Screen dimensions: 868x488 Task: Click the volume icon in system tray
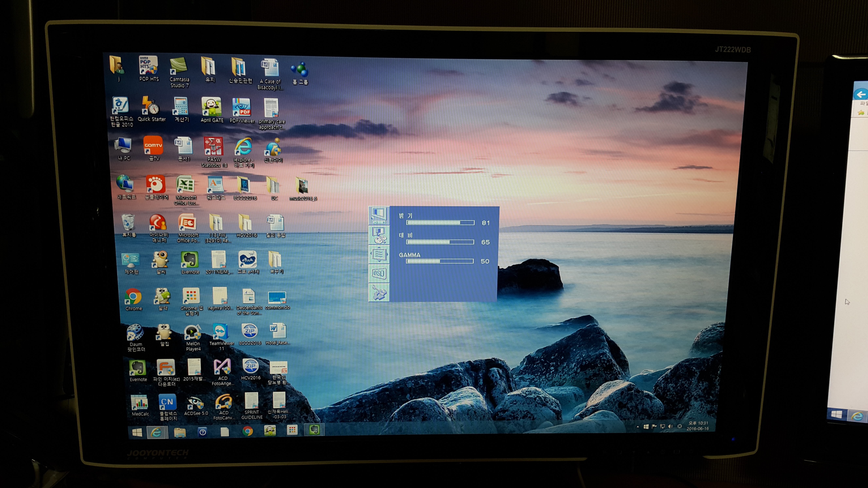[x=671, y=426]
